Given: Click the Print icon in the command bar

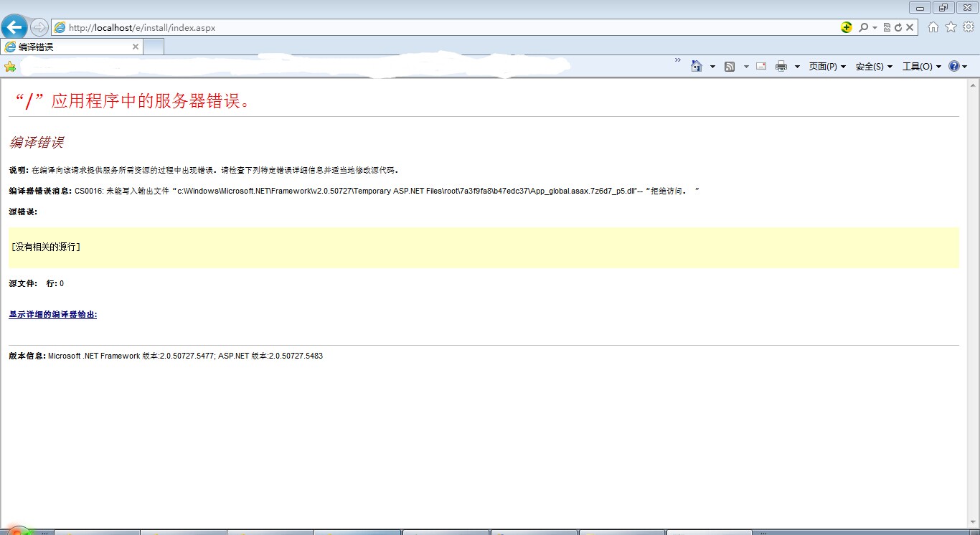Looking at the screenshot, I should point(781,66).
